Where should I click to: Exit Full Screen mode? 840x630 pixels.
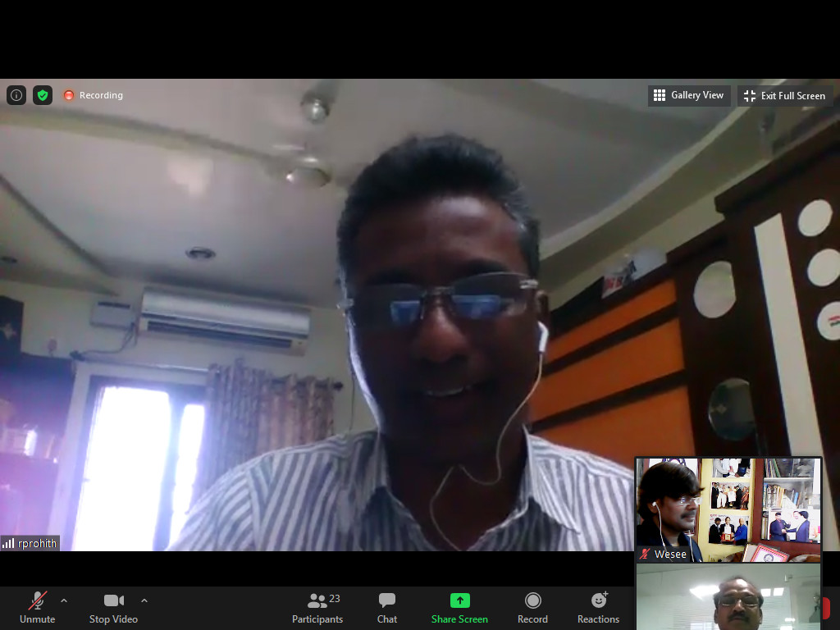click(x=784, y=96)
